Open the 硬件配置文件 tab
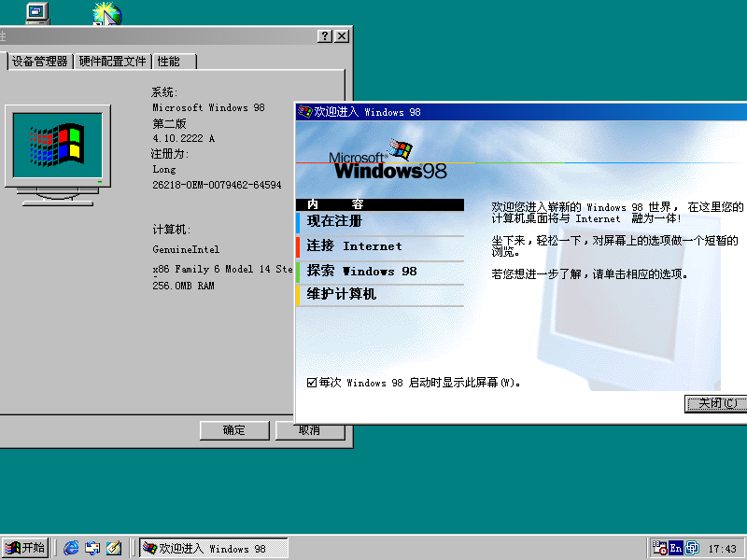747x560 pixels. [x=112, y=62]
